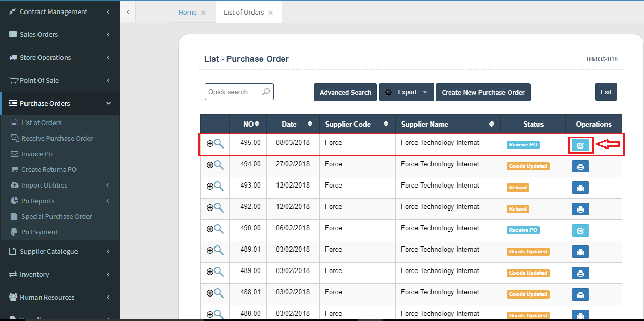Sort the table by Date column

click(310, 124)
